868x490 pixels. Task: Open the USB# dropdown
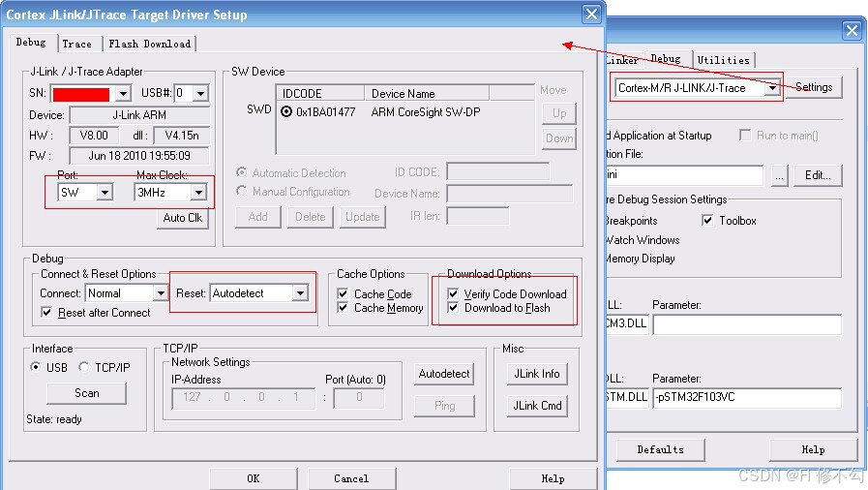coord(201,93)
